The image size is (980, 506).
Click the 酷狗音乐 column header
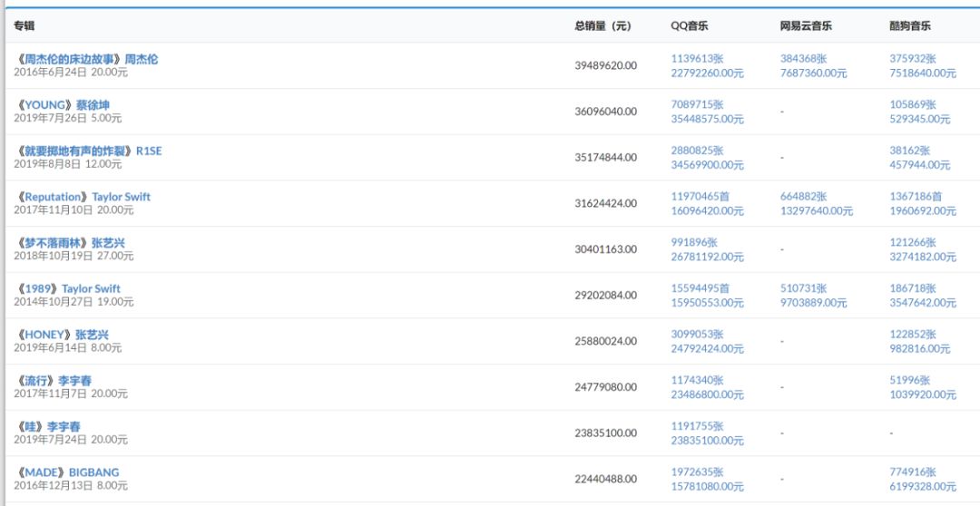(910, 25)
